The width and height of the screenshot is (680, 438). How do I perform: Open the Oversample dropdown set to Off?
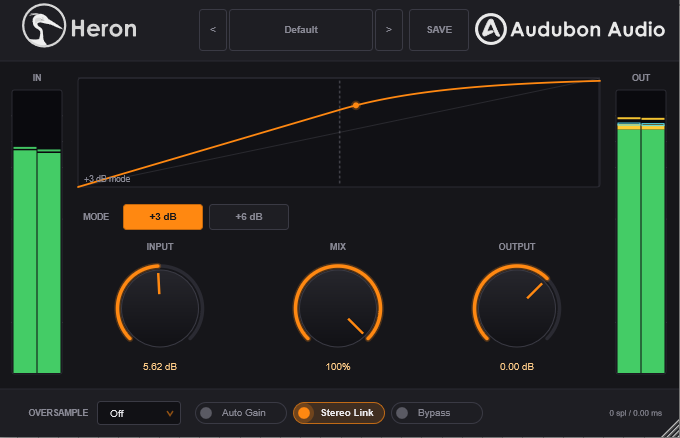coord(139,413)
